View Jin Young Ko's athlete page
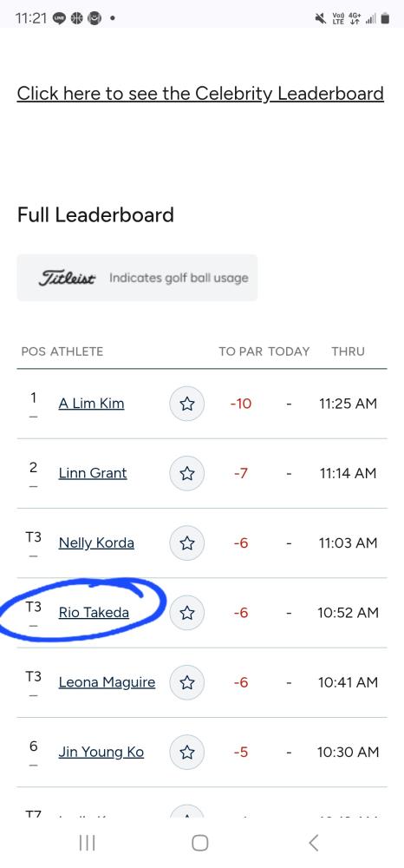Image resolution: width=404 pixels, height=868 pixels. [101, 753]
